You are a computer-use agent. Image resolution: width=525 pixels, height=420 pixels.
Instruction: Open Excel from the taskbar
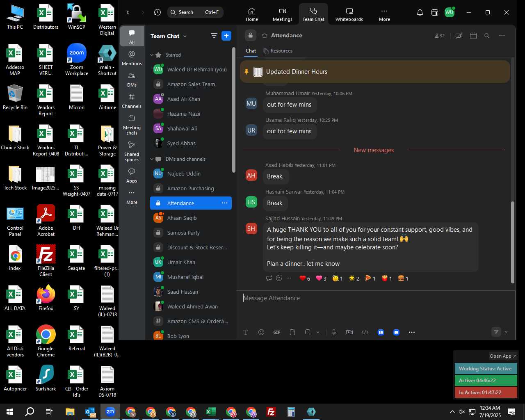tap(211, 412)
